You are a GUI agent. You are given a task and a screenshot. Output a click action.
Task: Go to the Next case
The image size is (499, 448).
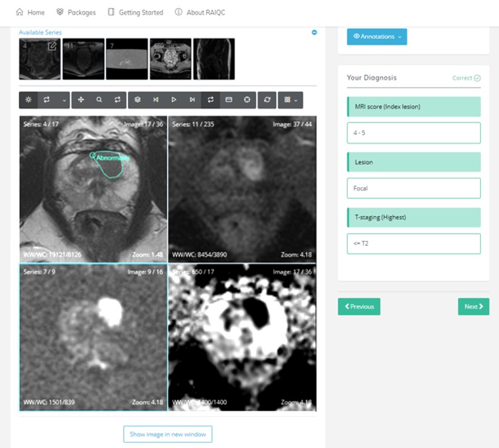(474, 307)
